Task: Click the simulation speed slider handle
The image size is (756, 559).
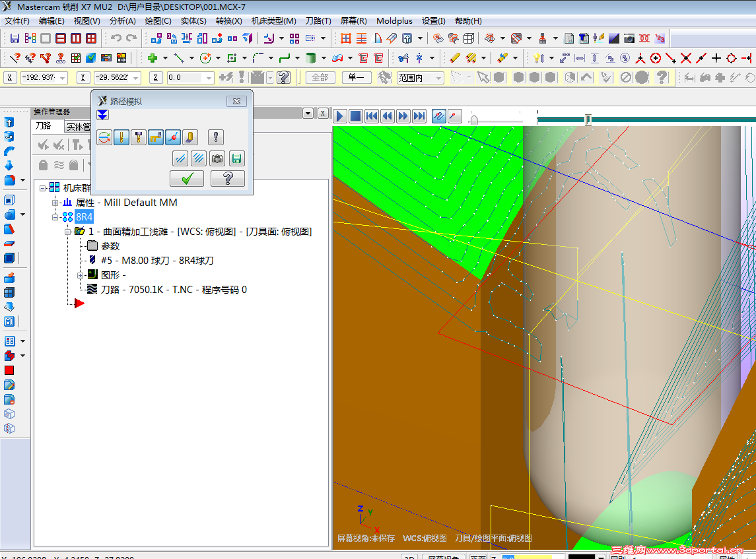Action: [x=474, y=119]
